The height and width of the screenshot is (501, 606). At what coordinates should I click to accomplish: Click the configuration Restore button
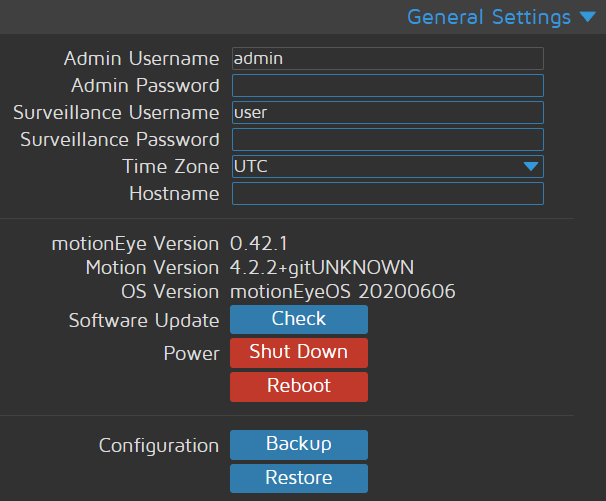pyautogui.click(x=299, y=479)
